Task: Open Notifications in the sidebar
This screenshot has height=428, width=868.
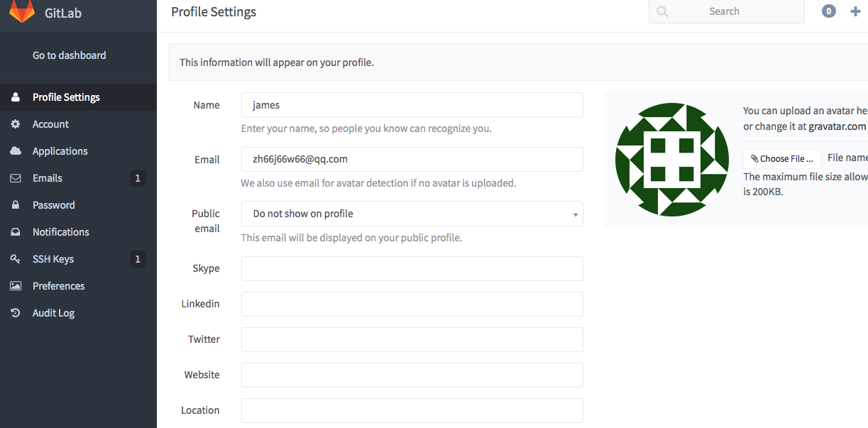Action: coord(60,232)
